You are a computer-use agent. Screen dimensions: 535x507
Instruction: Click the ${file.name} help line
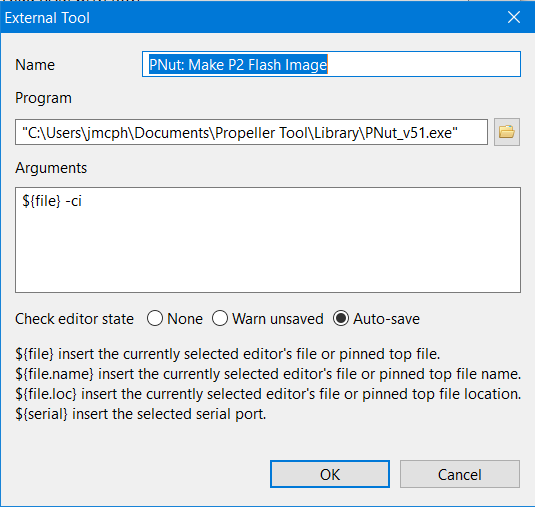click(268, 374)
